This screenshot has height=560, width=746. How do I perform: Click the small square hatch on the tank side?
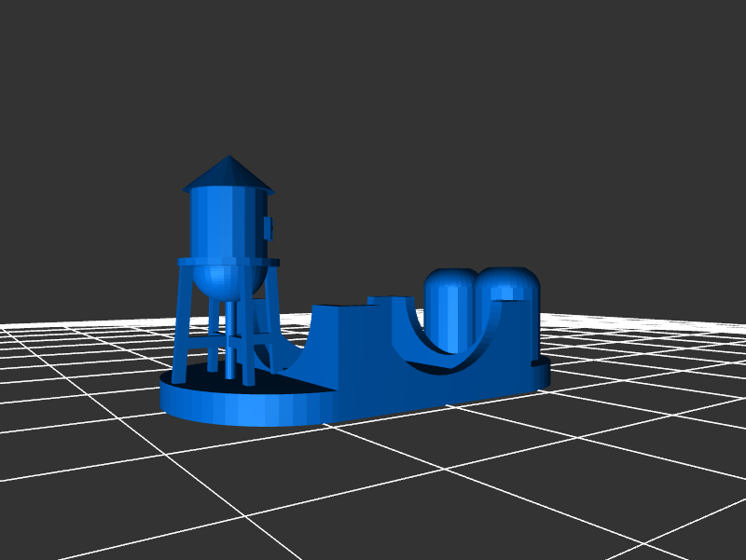click(x=269, y=226)
